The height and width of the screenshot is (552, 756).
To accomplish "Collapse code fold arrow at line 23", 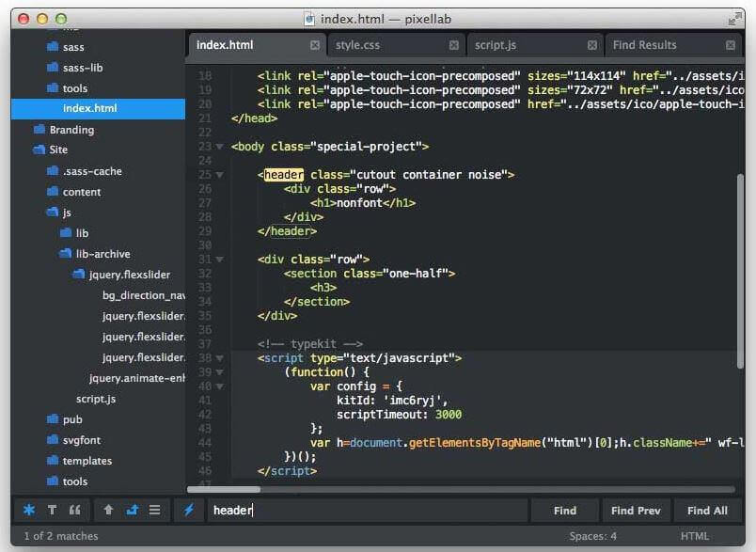I will coord(219,147).
